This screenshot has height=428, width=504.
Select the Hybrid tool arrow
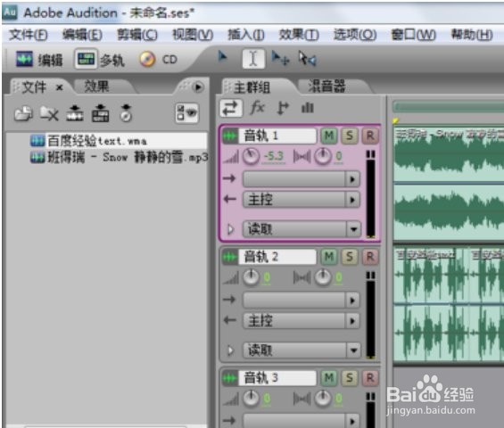coord(222,57)
